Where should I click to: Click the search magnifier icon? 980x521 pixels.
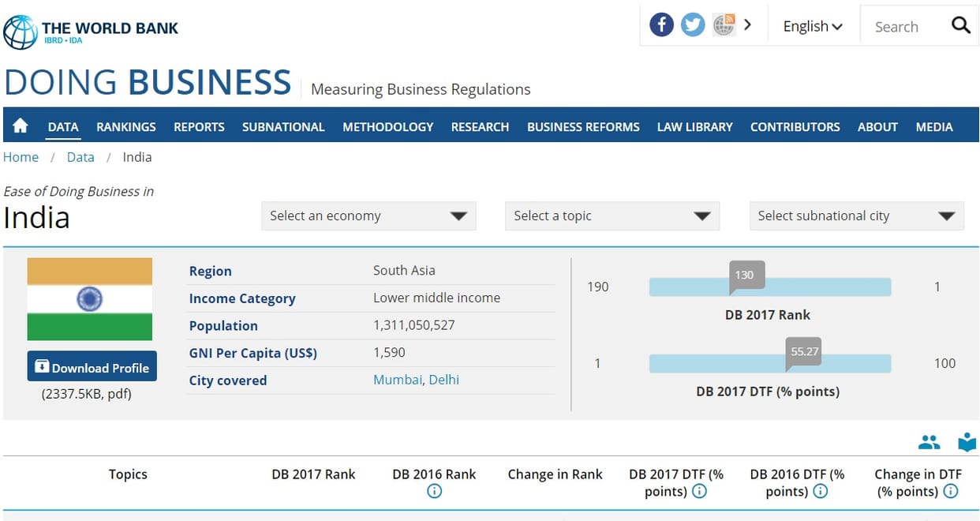(x=960, y=25)
